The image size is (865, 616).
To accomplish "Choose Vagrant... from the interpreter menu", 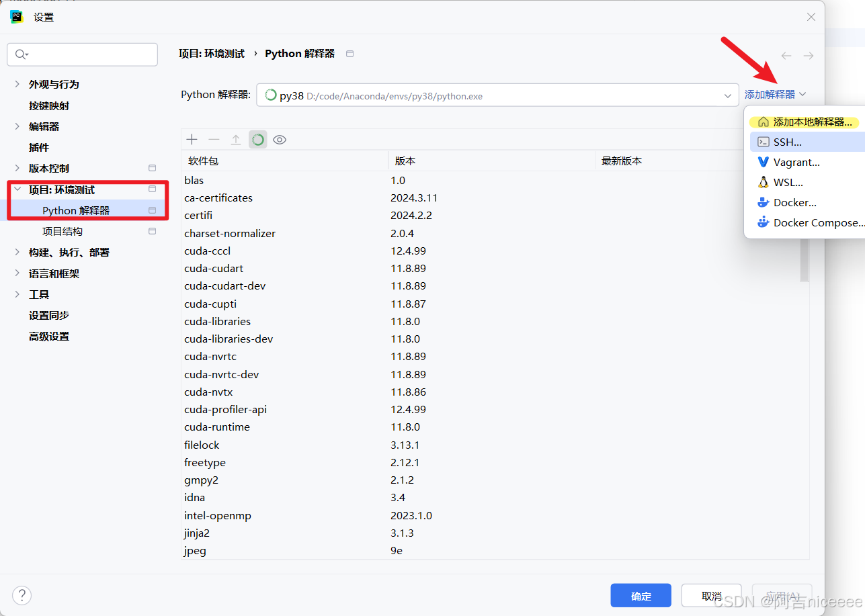I will point(806,162).
